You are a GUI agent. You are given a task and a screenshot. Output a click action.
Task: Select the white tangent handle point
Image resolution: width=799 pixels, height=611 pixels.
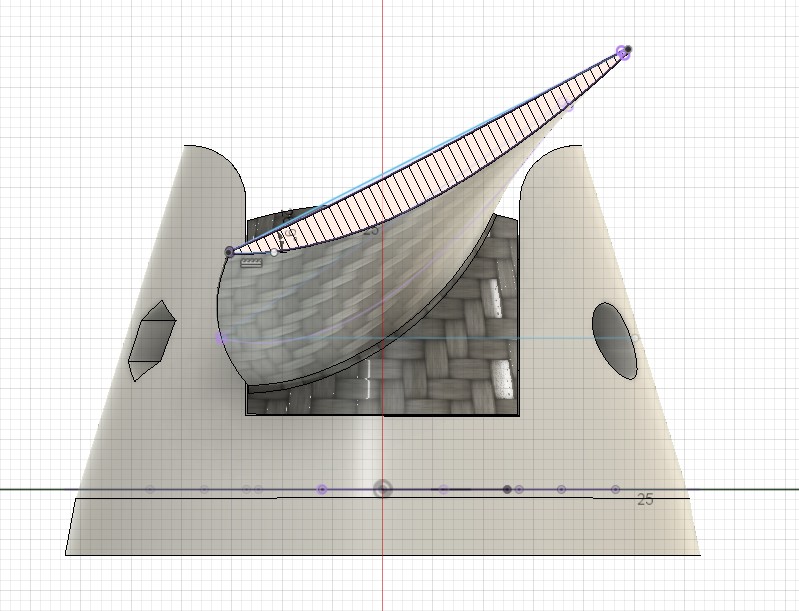(x=274, y=252)
